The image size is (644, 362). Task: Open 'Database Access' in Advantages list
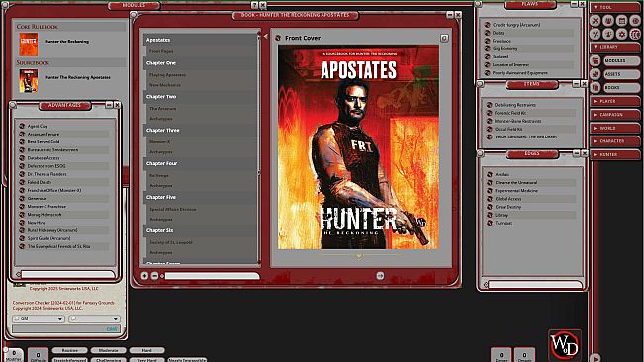click(x=44, y=158)
